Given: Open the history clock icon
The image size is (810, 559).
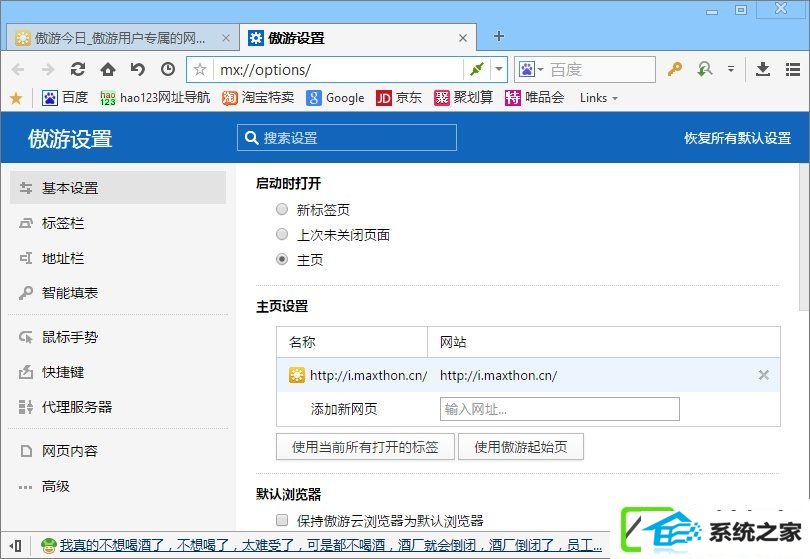Looking at the screenshot, I should [x=168, y=69].
